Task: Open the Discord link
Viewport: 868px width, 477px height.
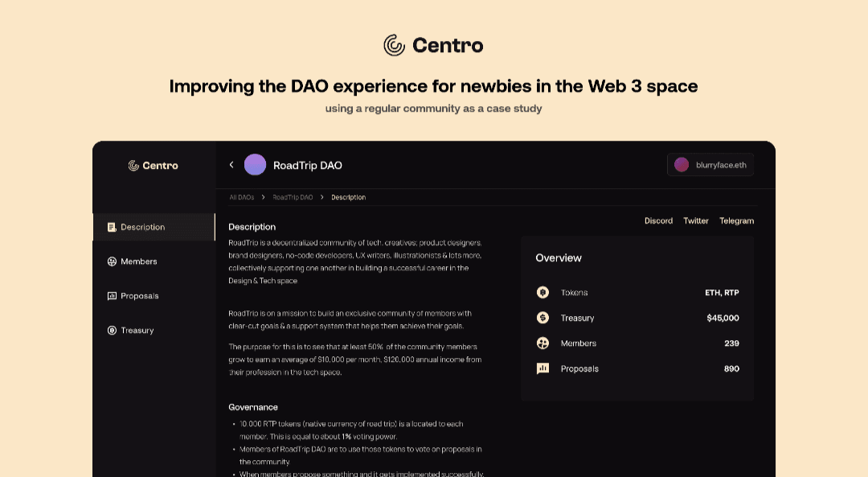Action: pyautogui.click(x=658, y=220)
